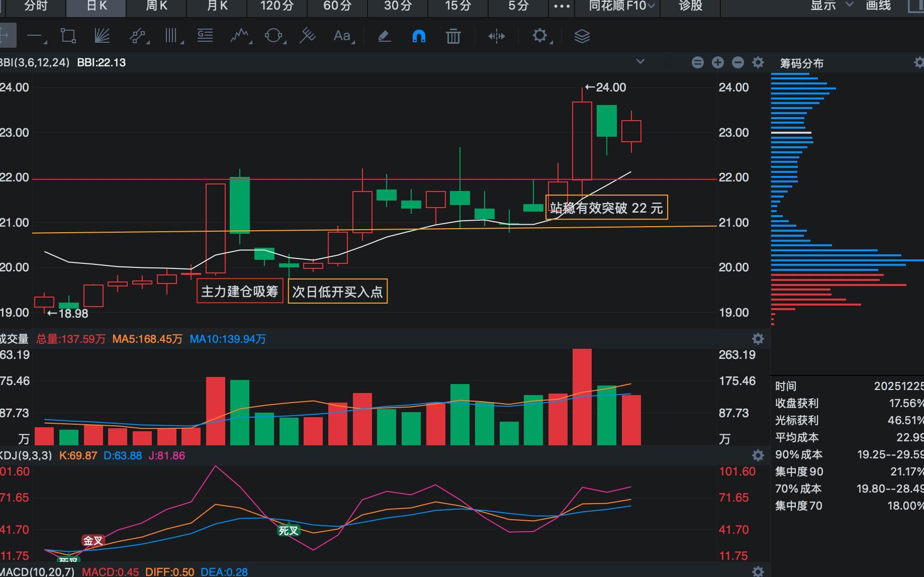This screenshot has height=577, width=924.
Task: Click the MA10:139.94万 volume text
Action: click(228, 339)
